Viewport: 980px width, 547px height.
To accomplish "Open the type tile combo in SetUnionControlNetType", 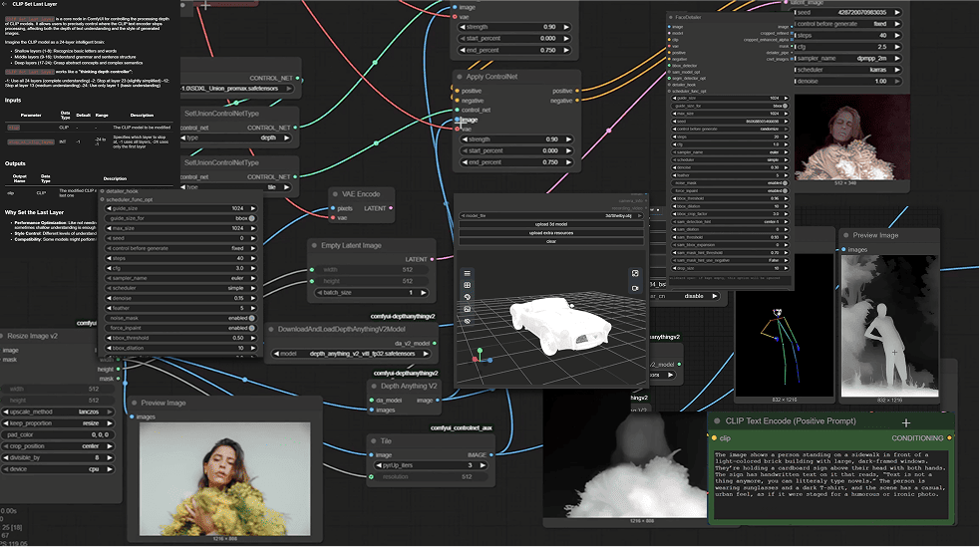I will 236,186.
